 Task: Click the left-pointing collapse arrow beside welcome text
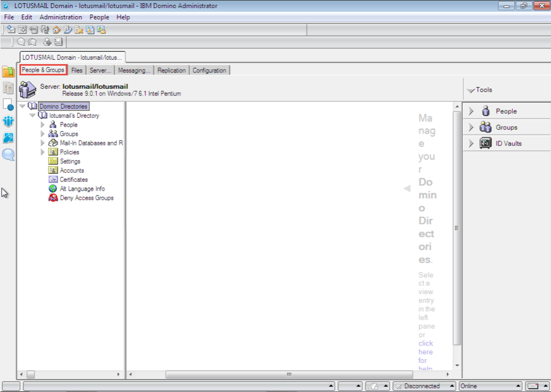click(407, 188)
